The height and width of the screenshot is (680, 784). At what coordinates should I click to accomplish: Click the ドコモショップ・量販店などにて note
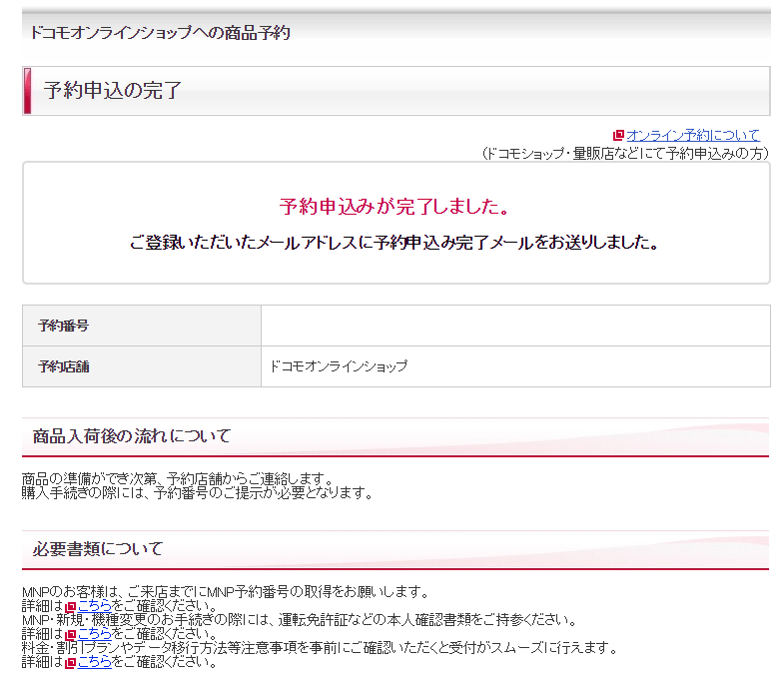coord(625,154)
